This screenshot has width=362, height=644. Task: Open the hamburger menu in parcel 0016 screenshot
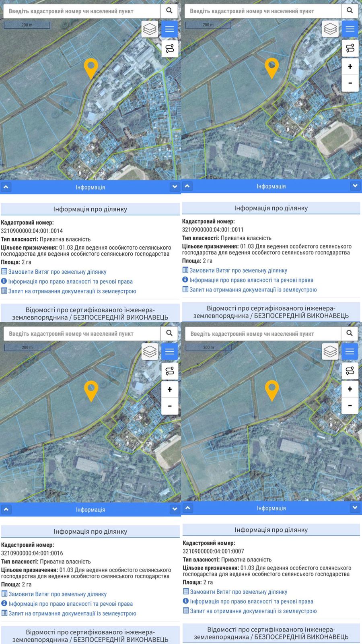[x=169, y=352]
